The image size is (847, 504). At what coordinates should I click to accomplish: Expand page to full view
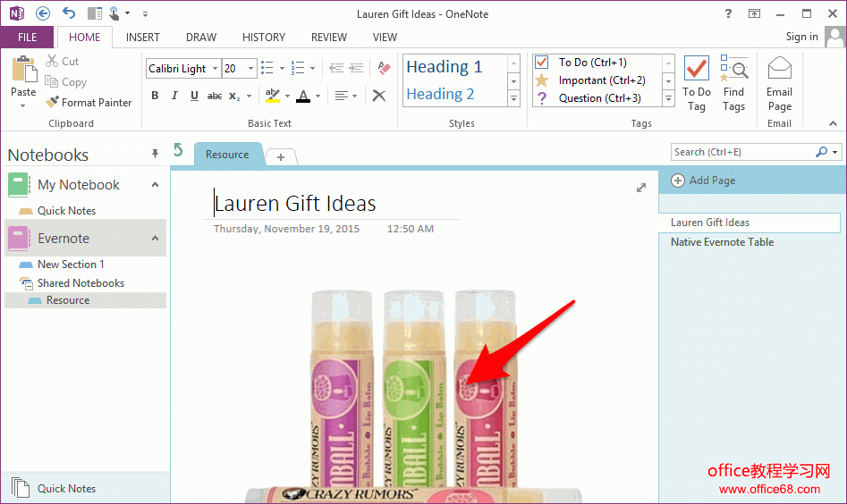tap(640, 188)
